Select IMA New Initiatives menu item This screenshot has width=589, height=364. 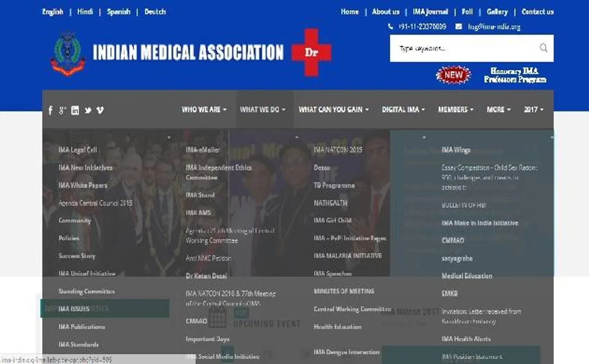click(86, 168)
